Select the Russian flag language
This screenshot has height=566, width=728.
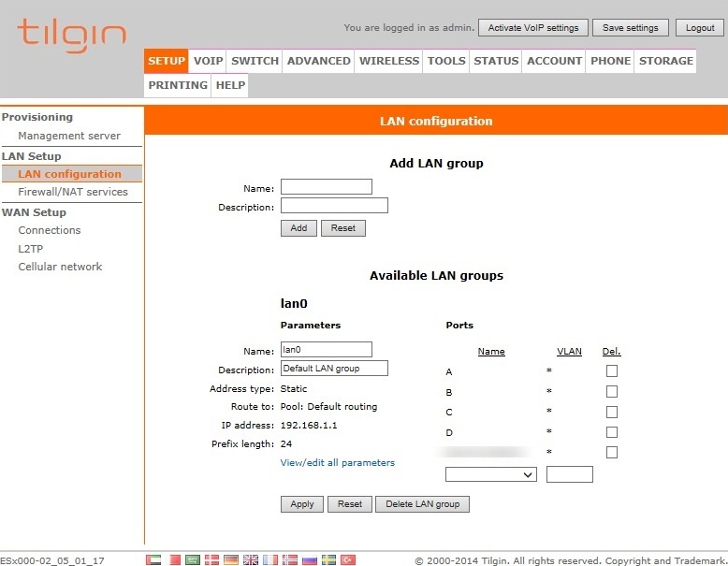click(309, 560)
